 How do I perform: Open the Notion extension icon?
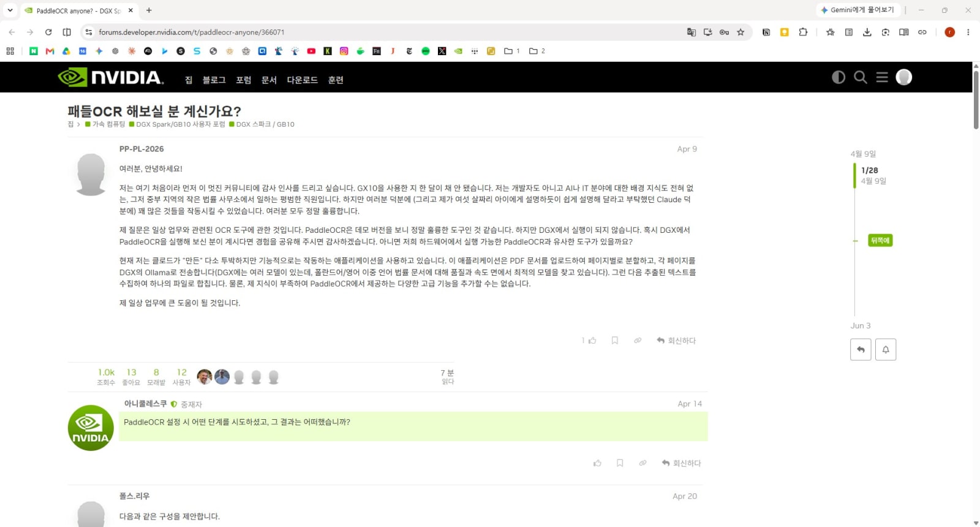pyautogui.click(x=766, y=32)
